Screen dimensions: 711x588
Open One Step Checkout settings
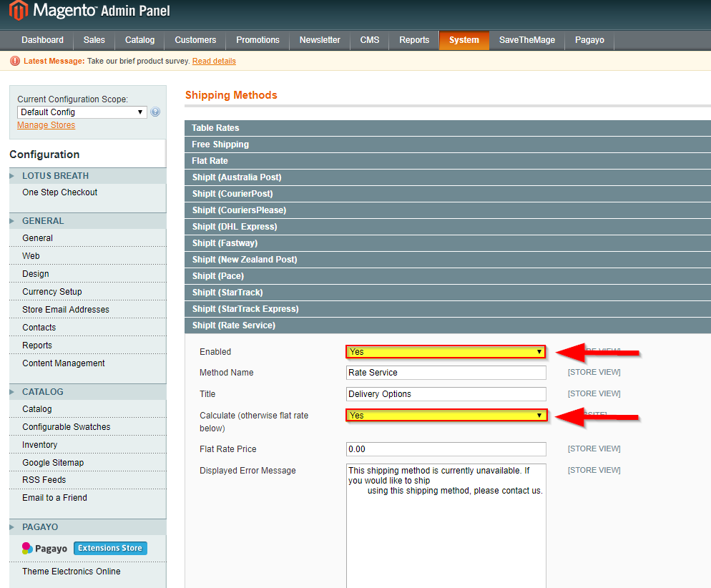(x=88, y=192)
